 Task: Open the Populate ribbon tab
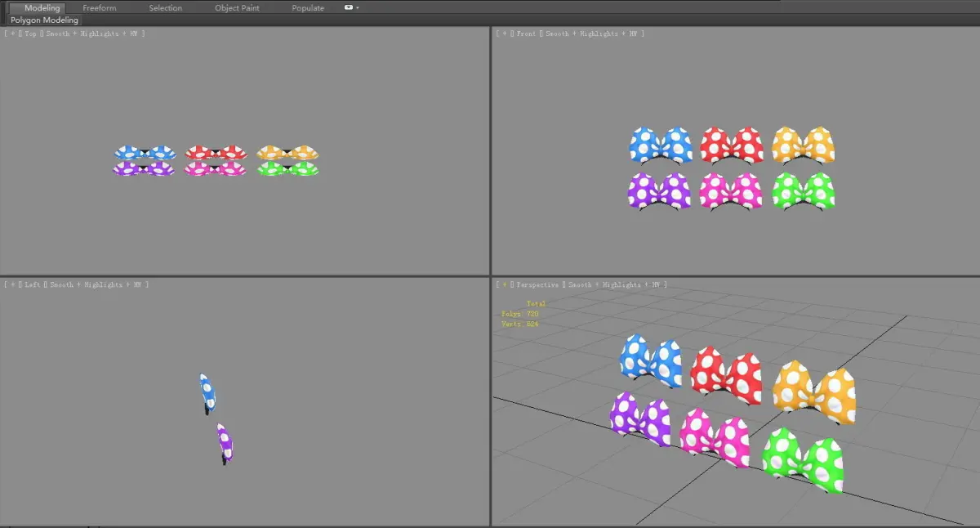[308, 8]
